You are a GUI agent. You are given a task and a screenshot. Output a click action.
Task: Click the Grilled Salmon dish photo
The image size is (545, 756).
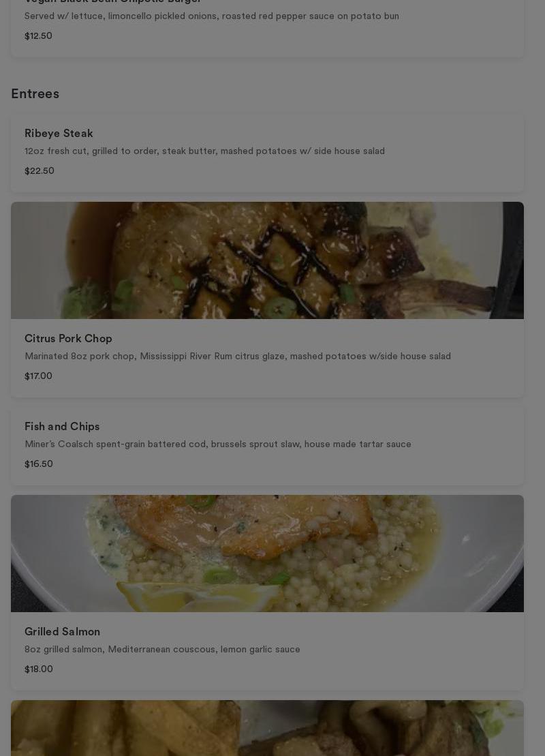point(267,554)
